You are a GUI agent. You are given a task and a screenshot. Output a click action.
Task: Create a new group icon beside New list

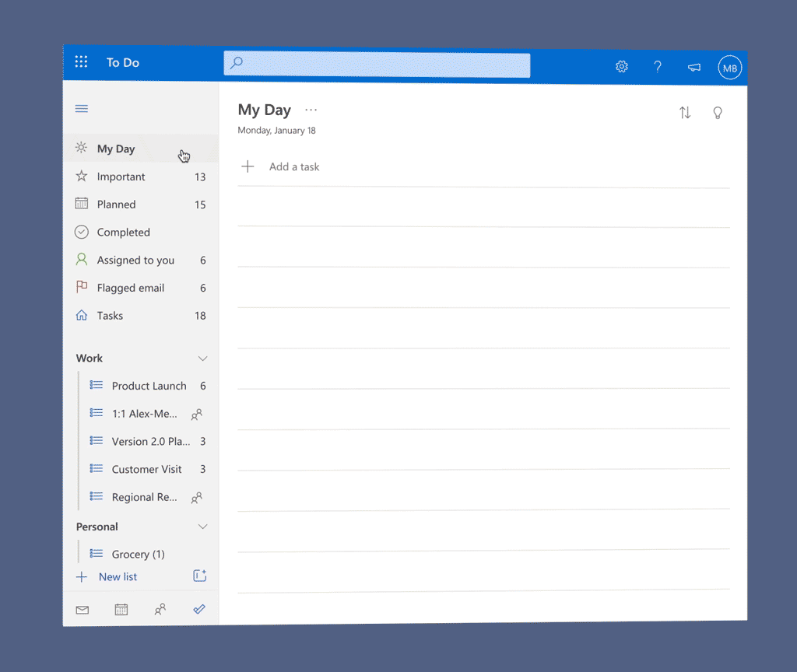(x=199, y=576)
